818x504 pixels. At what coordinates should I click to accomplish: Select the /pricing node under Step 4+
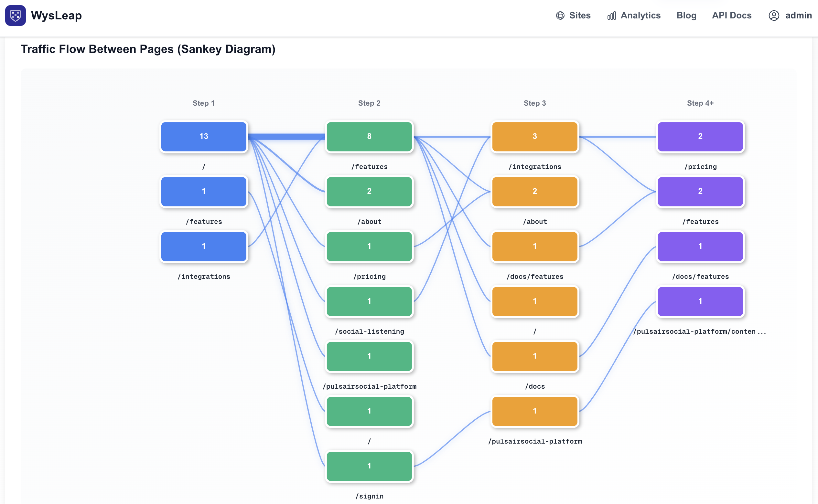coord(700,136)
